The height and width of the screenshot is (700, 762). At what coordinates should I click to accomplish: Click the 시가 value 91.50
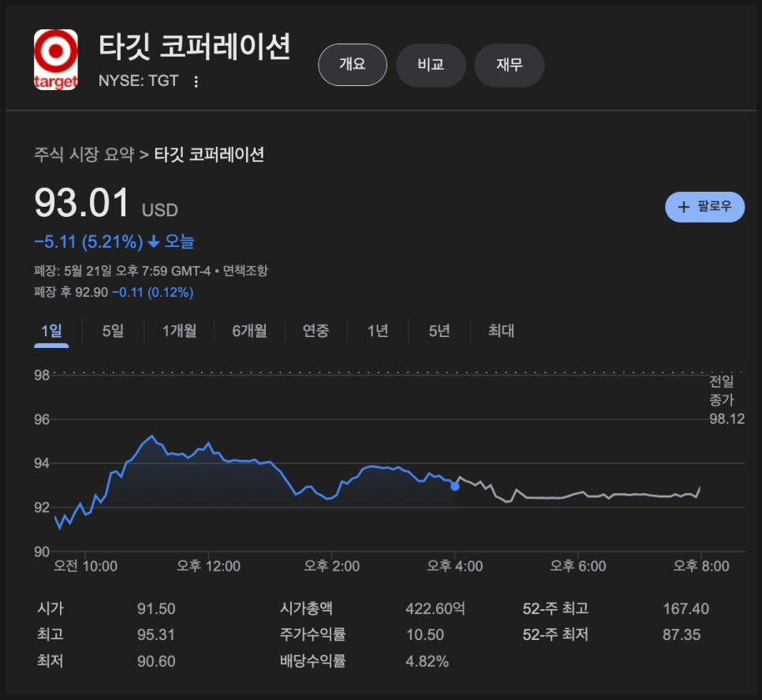(156, 608)
